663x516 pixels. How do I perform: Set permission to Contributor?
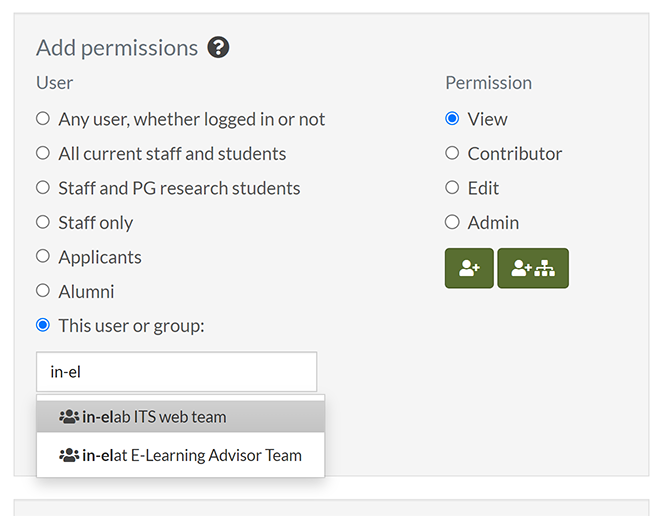tap(452, 153)
